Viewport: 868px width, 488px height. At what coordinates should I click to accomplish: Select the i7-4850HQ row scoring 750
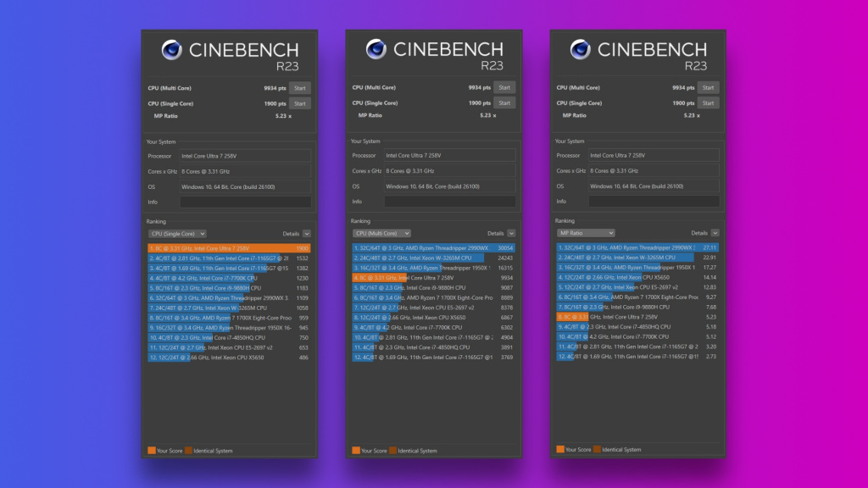(229, 337)
